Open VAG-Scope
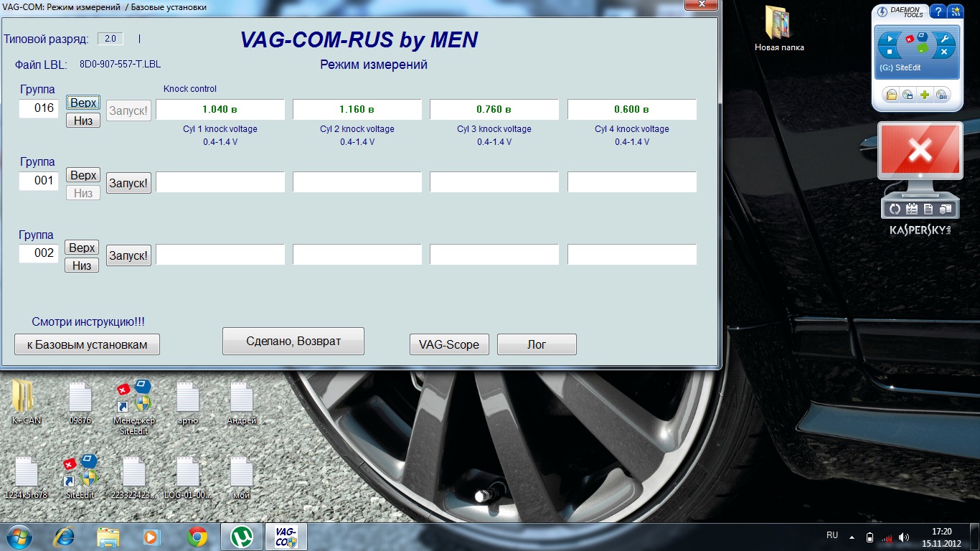This screenshot has width=980, height=551. [x=449, y=344]
